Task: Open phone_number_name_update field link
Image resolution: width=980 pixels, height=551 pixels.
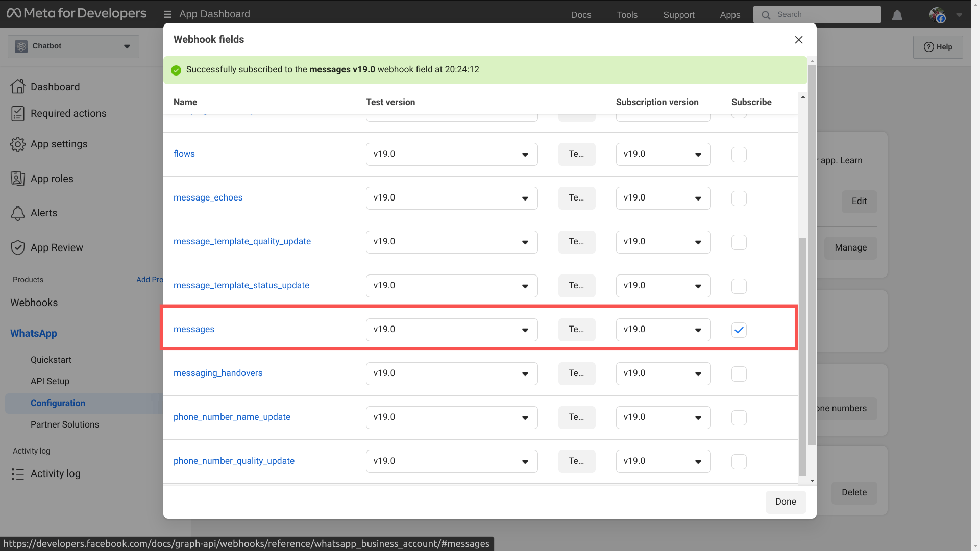Action: (x=232, y=417)
